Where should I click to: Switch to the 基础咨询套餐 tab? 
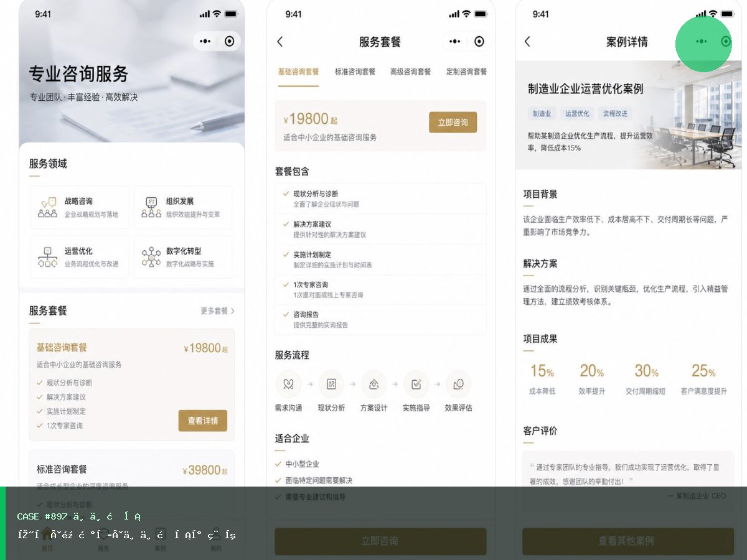click(x=298, y=72)
